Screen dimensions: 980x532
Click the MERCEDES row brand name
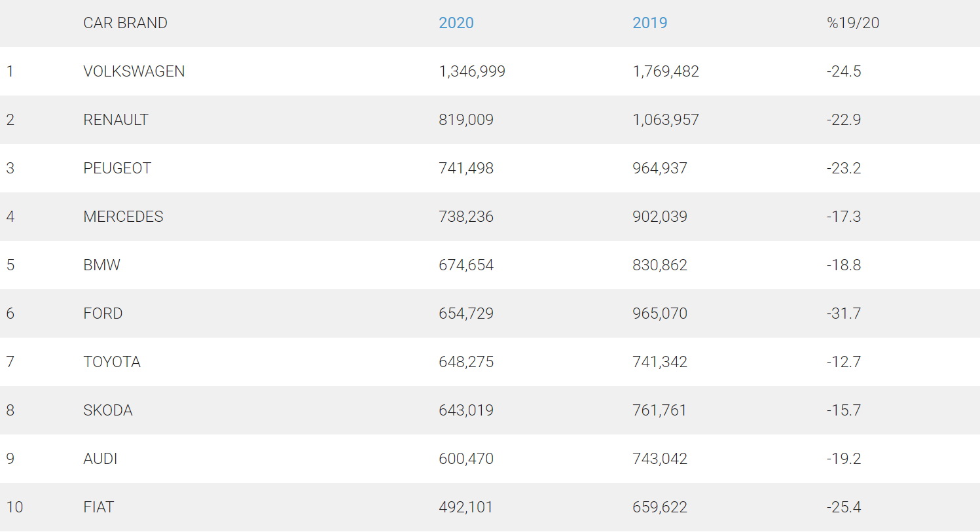(123, 217)
